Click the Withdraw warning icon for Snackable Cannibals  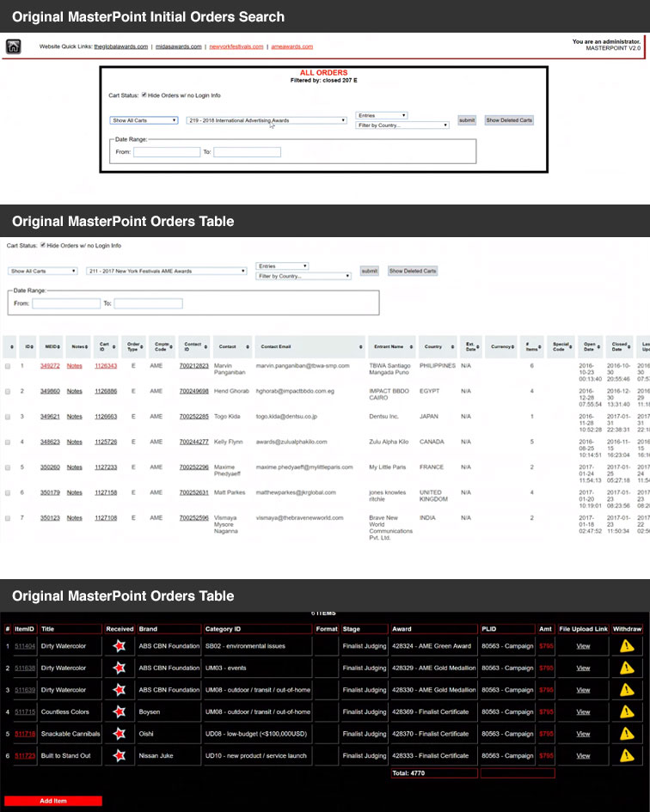coord(627,734)
